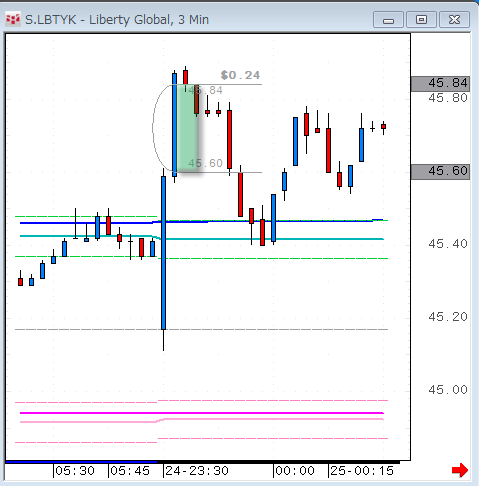Click the $0.24 measurement label
Viewport: 479px width, 486px height.
[x=240, y=75]
